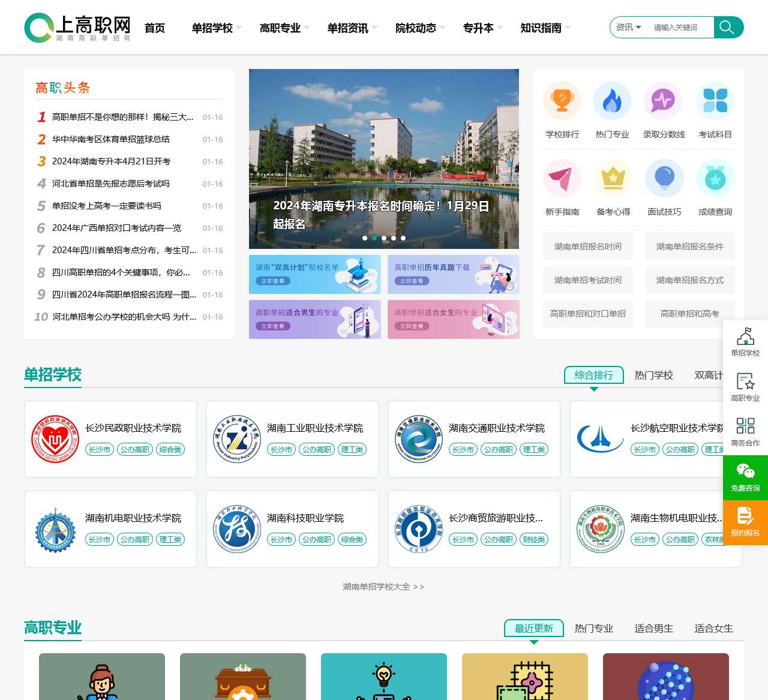Open the 高职单招适合女生的专业 banner
Image resolution: width=768 pixels, height=700 pixels.
point(454,319)
